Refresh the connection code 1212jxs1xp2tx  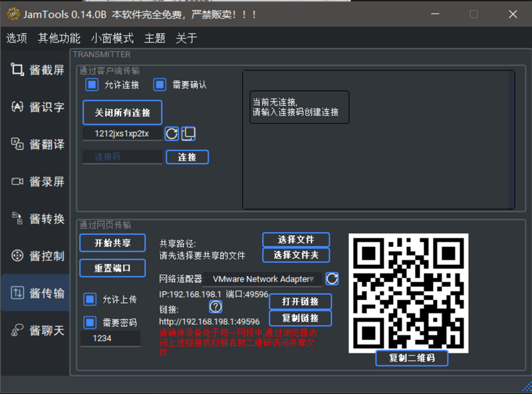(172, 134)
